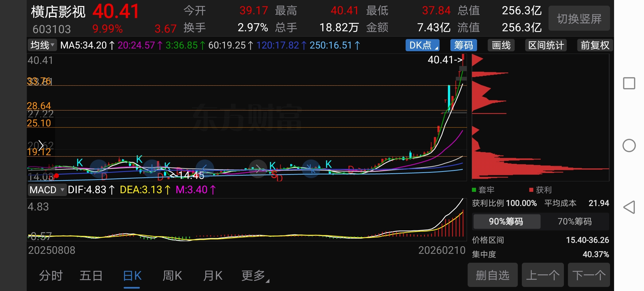
Task: Tap the left-side chevron arrow on chart
Action: (x=41, y=145)
